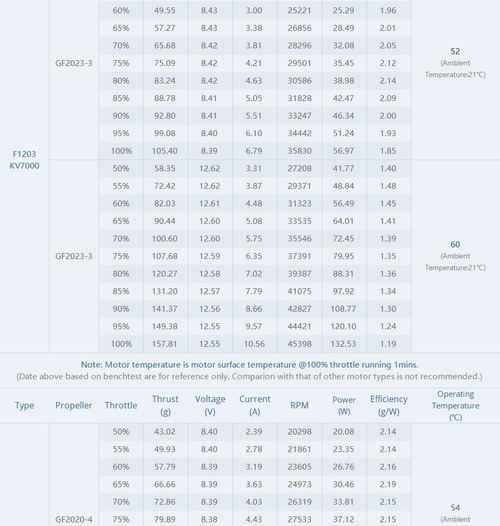This screenshot has width=500, height=526.
Task: Click the Propeller column header
Action: click(73, 405)
